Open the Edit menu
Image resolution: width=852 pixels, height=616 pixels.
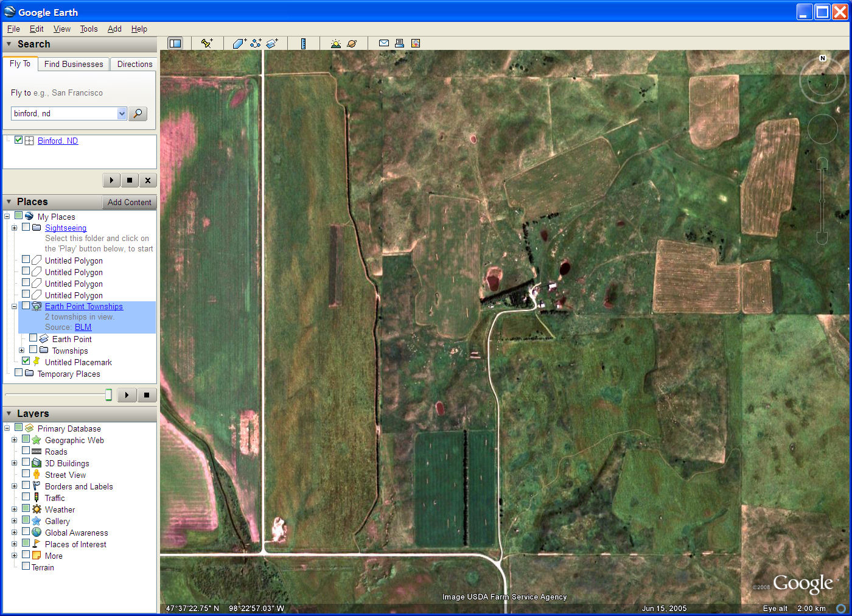37,29
